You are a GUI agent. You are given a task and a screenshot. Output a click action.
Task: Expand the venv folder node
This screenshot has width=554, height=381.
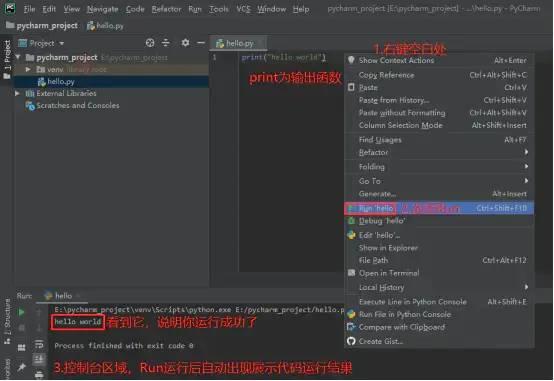point(28,69)
